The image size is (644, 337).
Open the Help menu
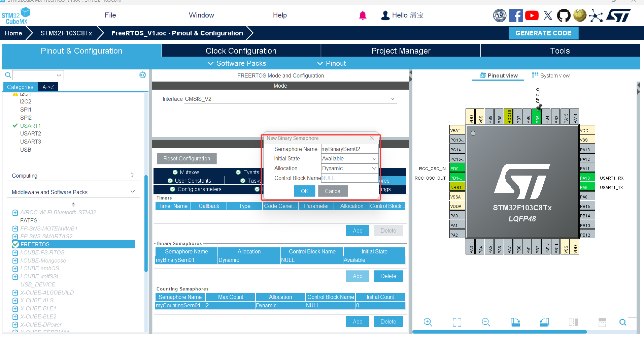click(280, 15)
